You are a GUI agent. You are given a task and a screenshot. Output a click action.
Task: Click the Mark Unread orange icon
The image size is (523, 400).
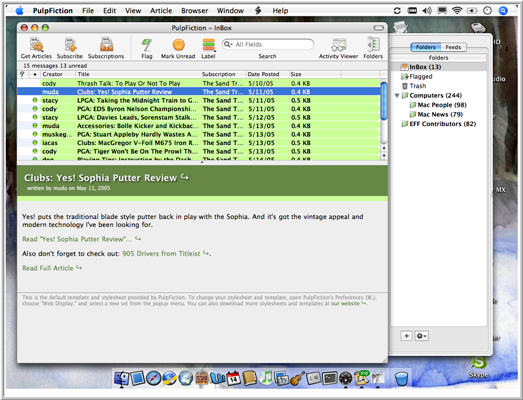point(178,45)
